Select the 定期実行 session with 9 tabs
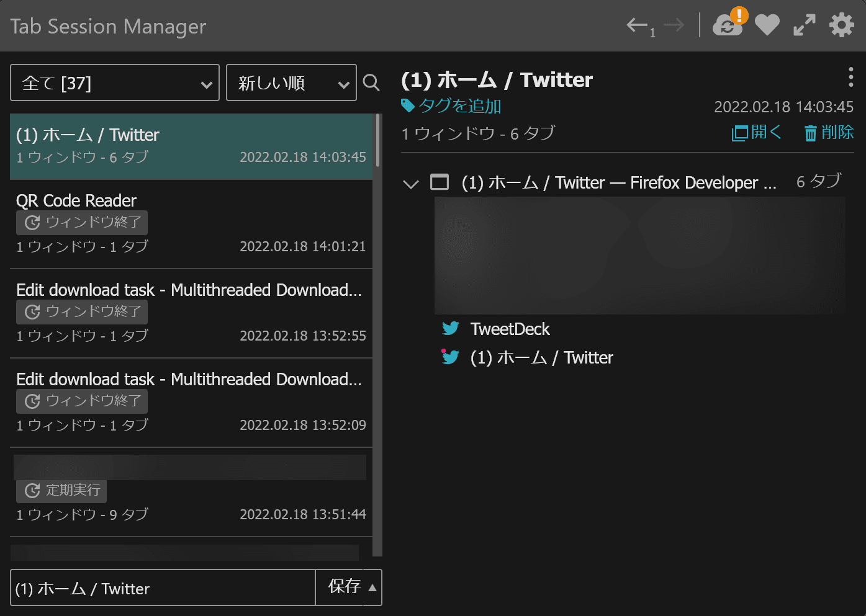This screenshot has width=866, height=616. (191, 493)
